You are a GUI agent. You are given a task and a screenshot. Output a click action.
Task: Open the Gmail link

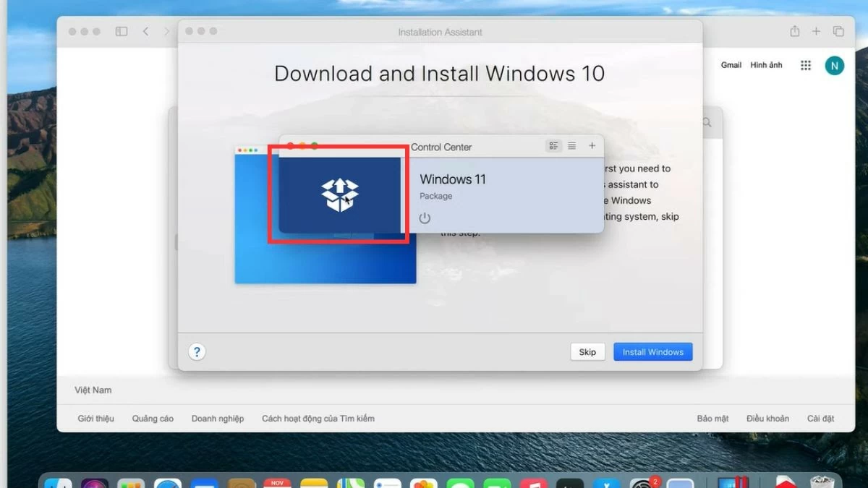(x=731, y=65)
